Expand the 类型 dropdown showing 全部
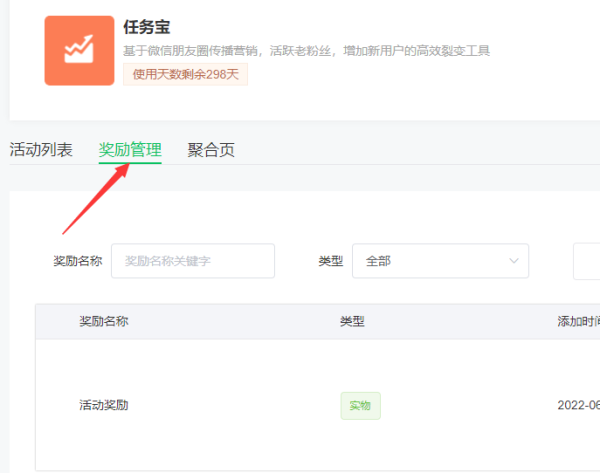 pos(440,261)
